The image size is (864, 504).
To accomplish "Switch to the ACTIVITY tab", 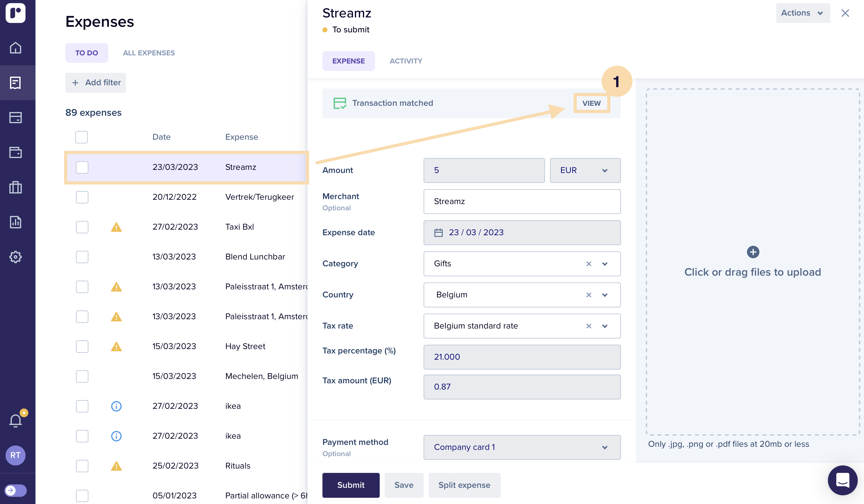I will click(x=406, y=61).
